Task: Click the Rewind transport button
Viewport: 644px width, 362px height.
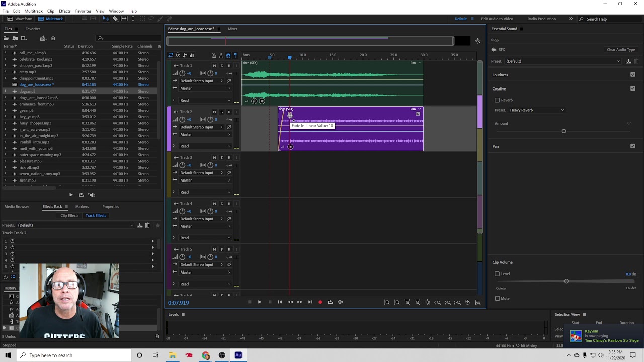Action: pos(290,302)
